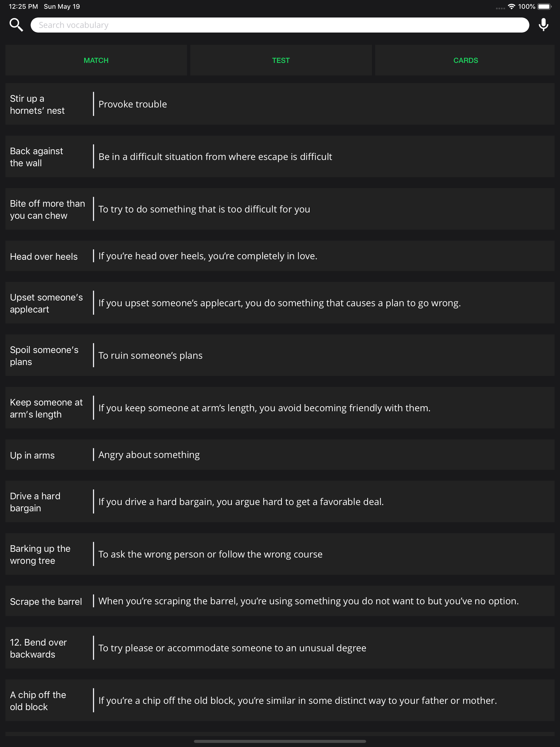Select the 'Stir up a hornets' nest' entry
Viewport: 560px width, 747px height.
tap(280, 104)
